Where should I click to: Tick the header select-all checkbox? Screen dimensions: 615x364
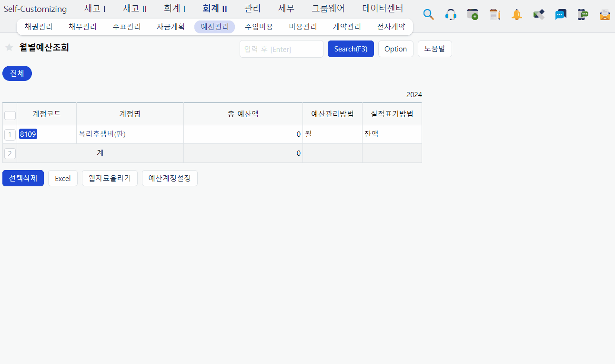(x=10, y=115)
